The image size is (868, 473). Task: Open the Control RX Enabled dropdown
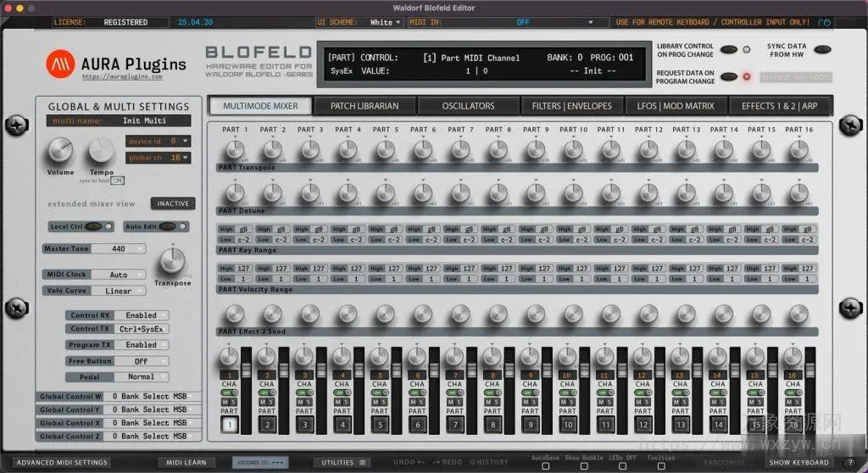click(142, 315)
